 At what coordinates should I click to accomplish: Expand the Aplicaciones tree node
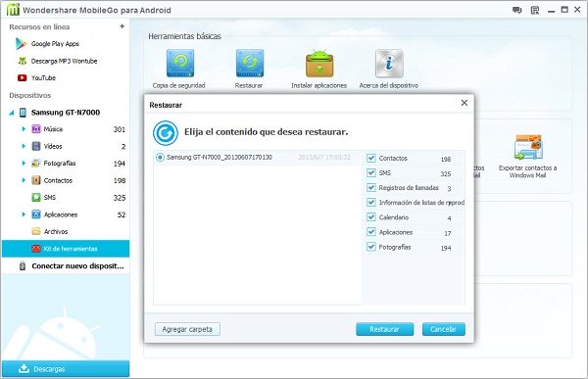(24, 214)
